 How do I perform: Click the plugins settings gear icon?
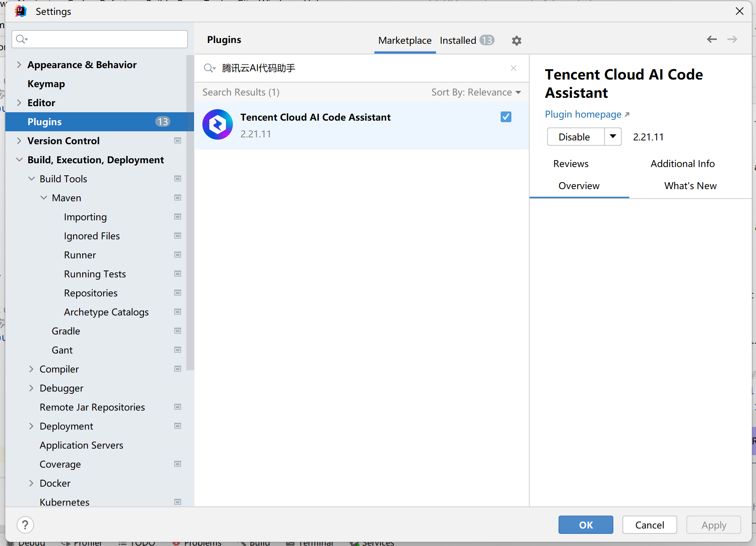(516, 40)
